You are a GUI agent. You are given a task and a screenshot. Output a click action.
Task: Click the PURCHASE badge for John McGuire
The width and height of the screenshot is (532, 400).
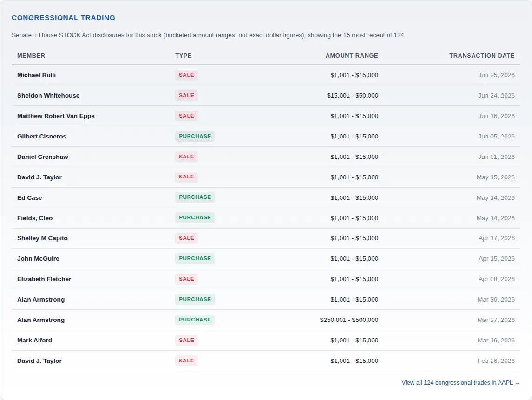195,258
